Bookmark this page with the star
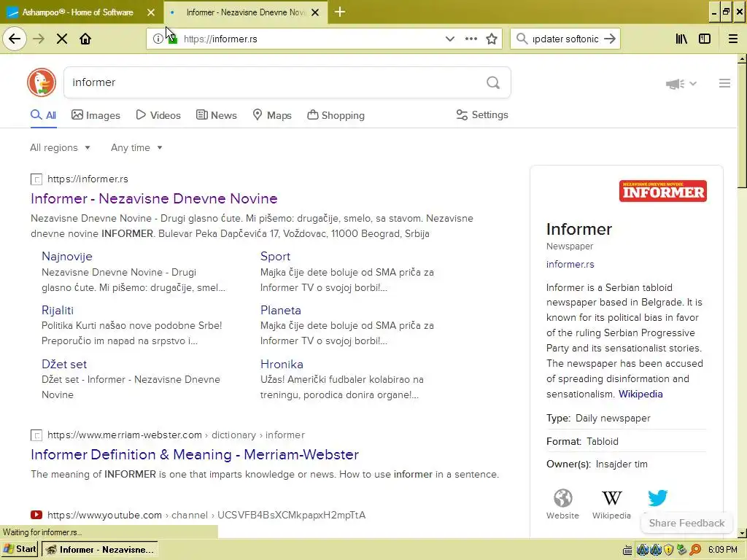 click(492, 39)
